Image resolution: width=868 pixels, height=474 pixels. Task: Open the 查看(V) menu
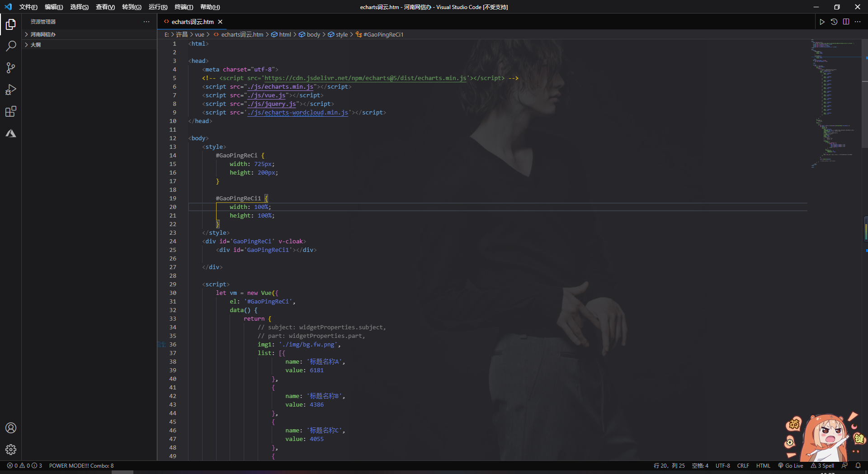point(105,7)
